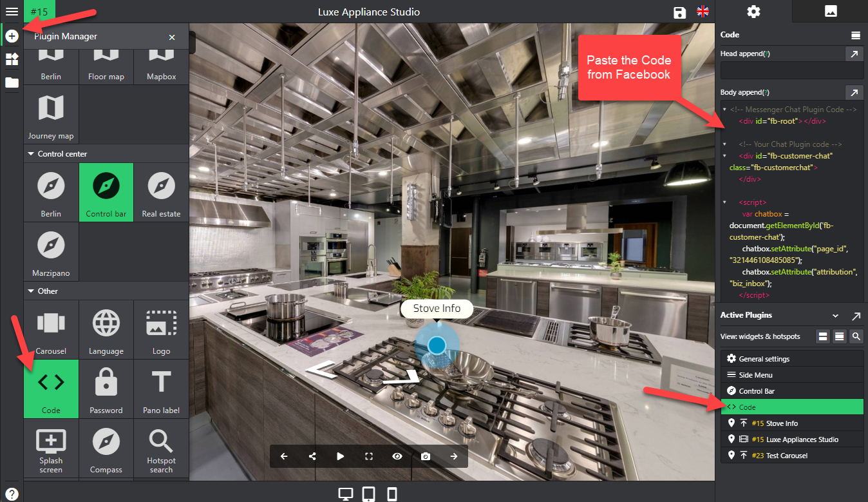
Task: Add the Splash screen plugin
Action: [51, 449]
